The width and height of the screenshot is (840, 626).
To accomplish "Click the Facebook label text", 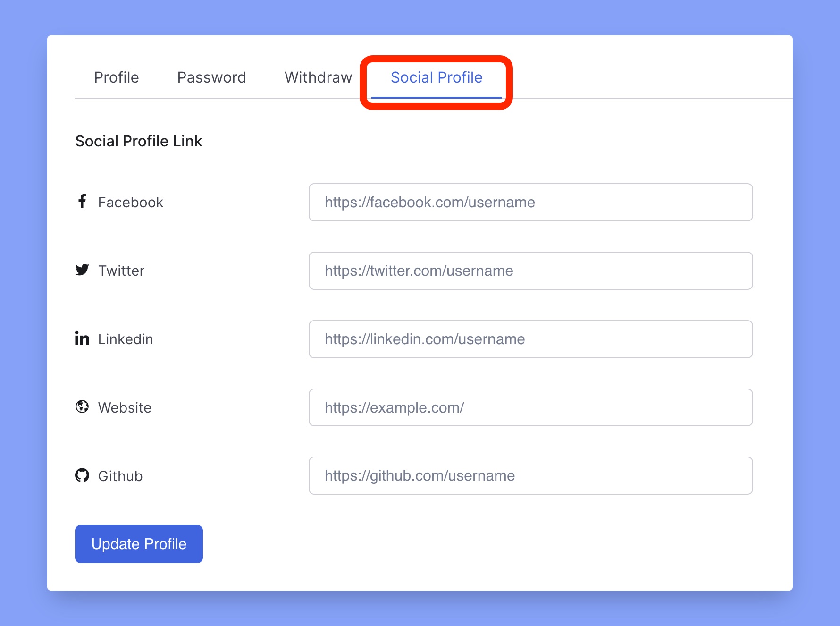I will click(131, 203).
